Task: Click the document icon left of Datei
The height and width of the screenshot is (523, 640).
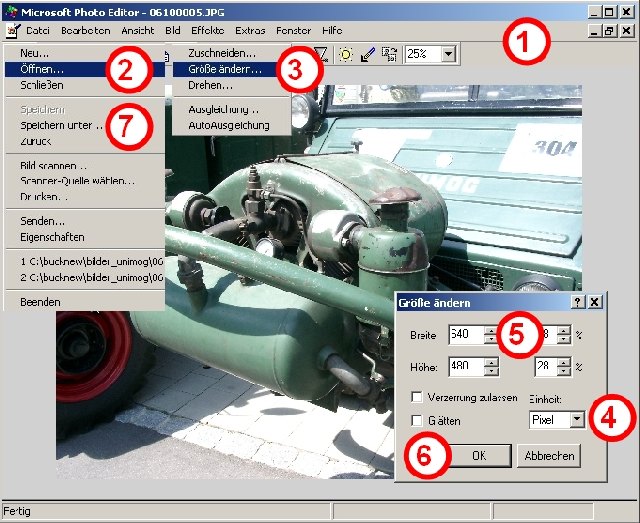Action: pyautogui.click(x=12, y=31)
